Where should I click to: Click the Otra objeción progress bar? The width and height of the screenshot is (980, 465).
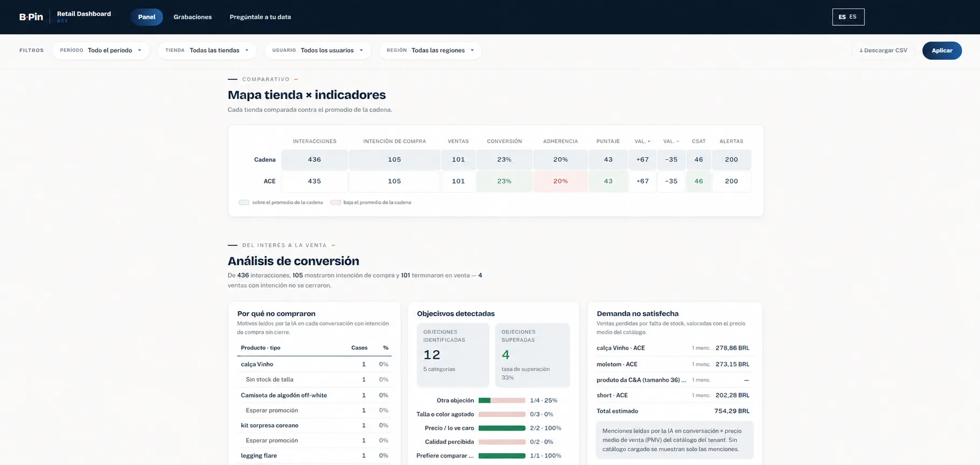pos(502,400)
